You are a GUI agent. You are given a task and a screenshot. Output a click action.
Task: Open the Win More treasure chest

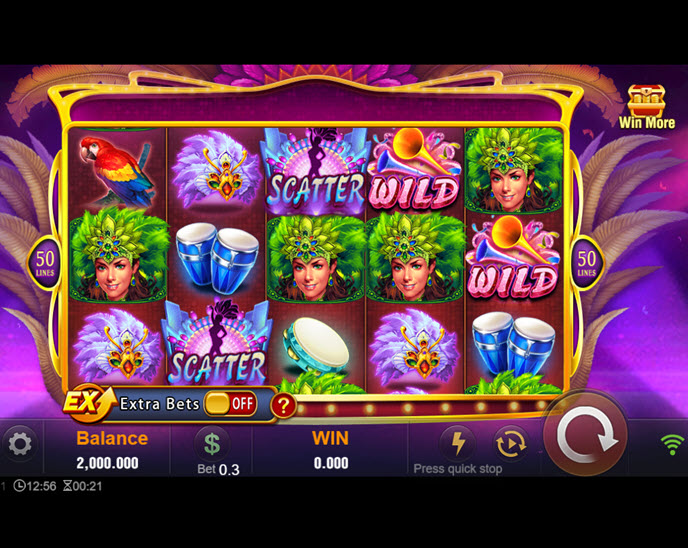646,107
